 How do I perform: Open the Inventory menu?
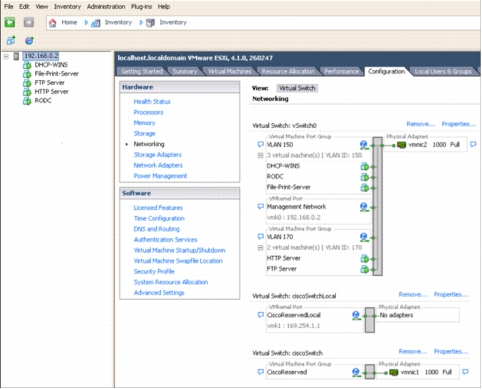(67, 7)
